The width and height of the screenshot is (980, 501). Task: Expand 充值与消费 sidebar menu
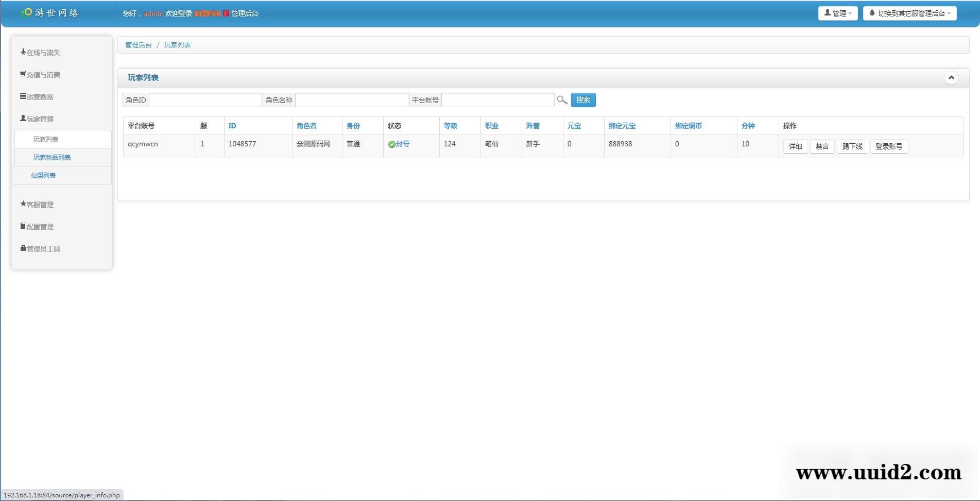(40, 75)
